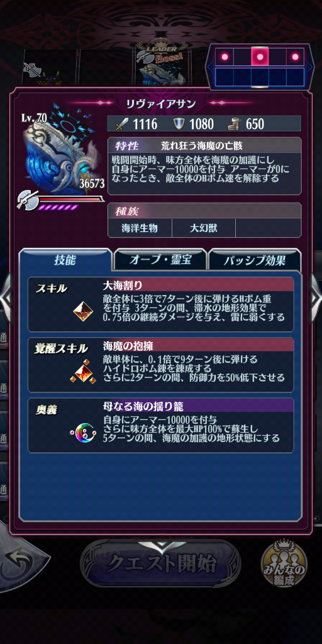Tap the rainbow crescent secret-art (奥義) icon
The width and height of the screenshot is (322, 644).
(83, 431)
